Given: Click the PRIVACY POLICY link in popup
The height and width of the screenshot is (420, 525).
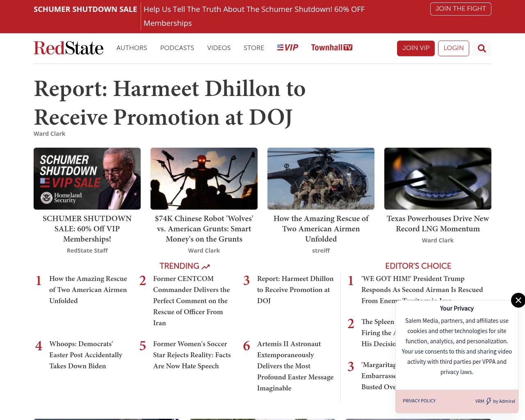Looking at the screenshot, I should (419, 401).
